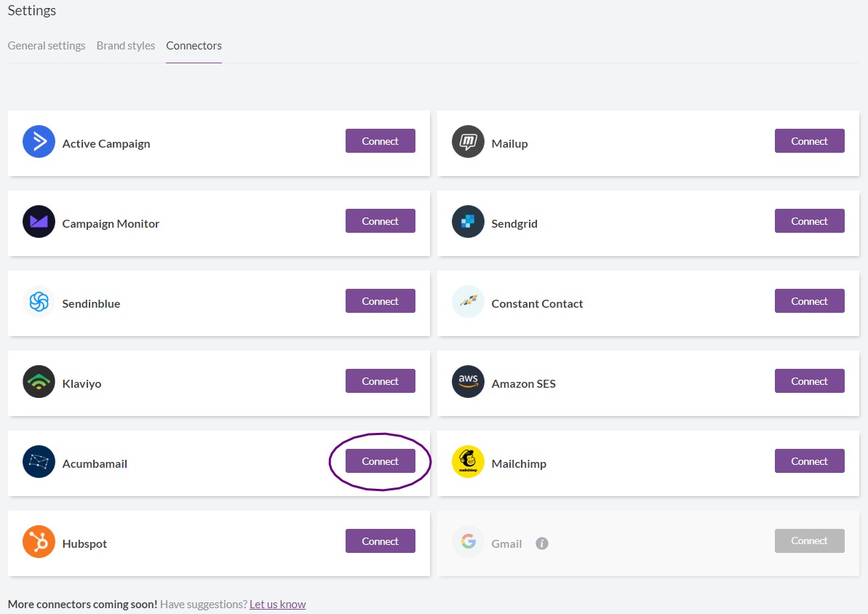The width and height of the screenshot is (868, 614).
Task: Connect Constant Contact
Action: (809, 301)
